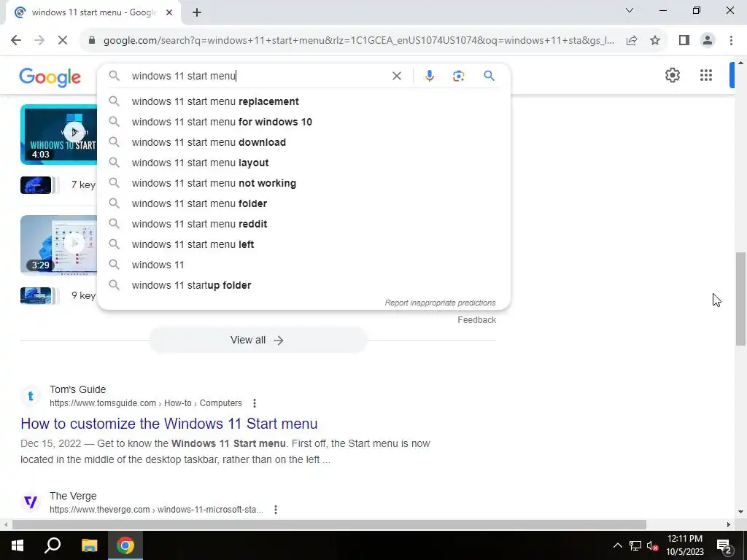This screenshot has height=560, width=747.
Task: Open the tab search dropdown
Action: [630, 10]
